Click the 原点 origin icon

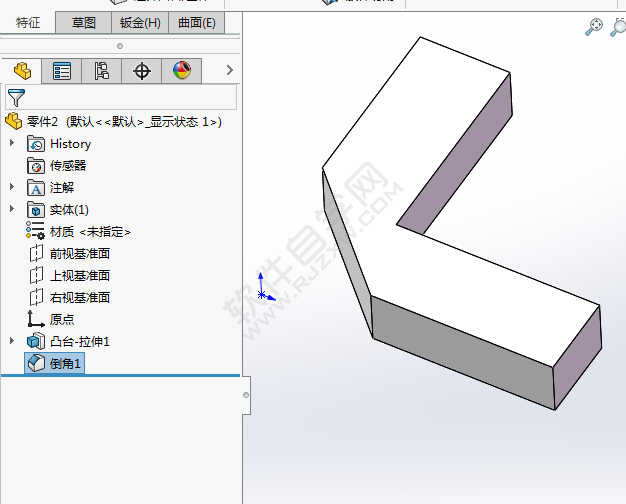coord(36,319)
